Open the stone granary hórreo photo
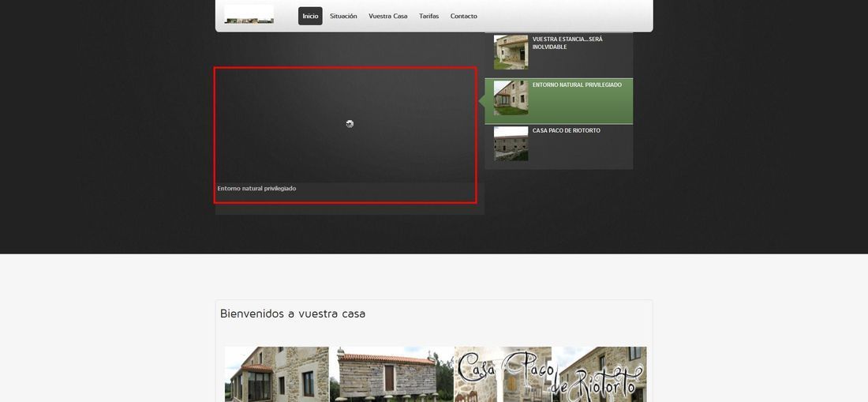The height and width of the screenshot is (402, 868). click(x=392, y=374)
